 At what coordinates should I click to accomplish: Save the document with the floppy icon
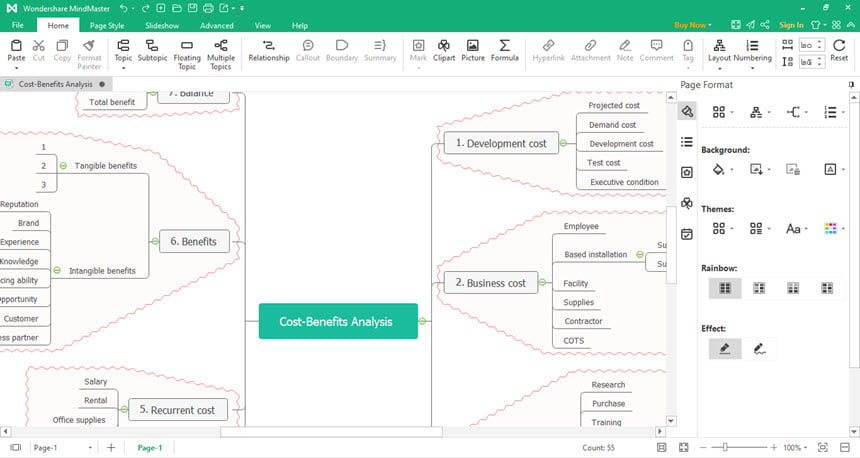193,8
